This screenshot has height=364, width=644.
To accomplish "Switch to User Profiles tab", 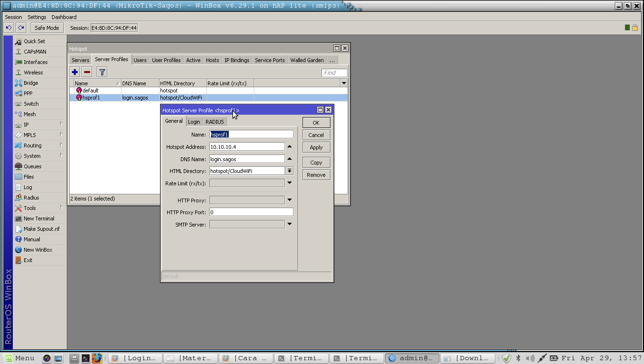I will click(166, 60).
